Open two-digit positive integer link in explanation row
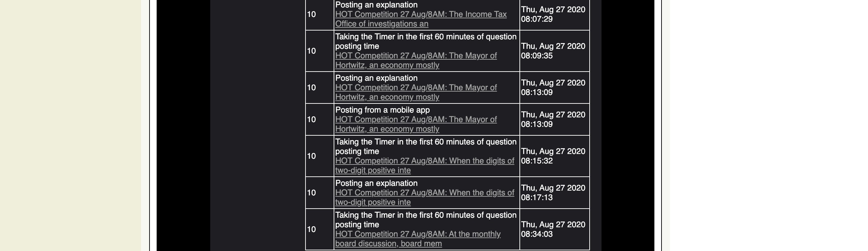This screenshot has width=868, height=251. point(425,197)
